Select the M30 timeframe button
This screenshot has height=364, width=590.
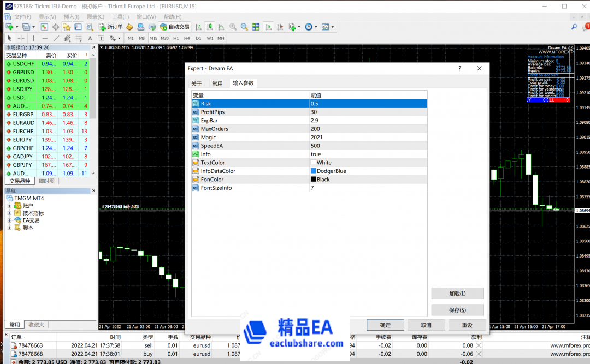[164, 38]
